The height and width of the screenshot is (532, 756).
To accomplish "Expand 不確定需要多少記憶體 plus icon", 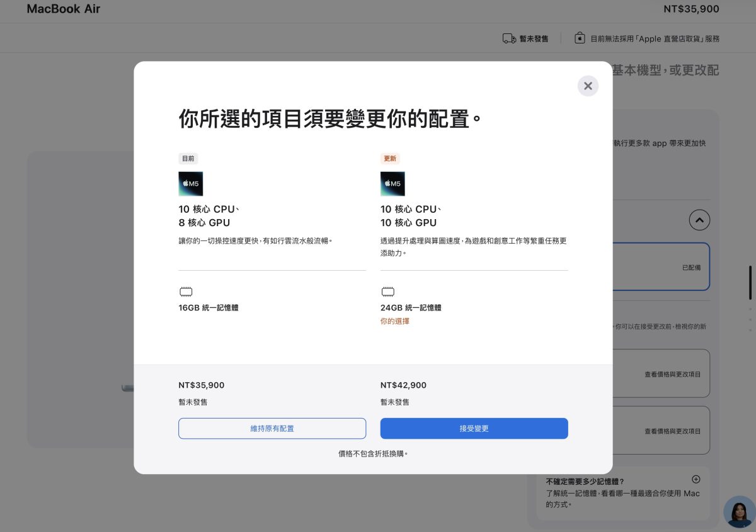I will click(x=696, y=479).
